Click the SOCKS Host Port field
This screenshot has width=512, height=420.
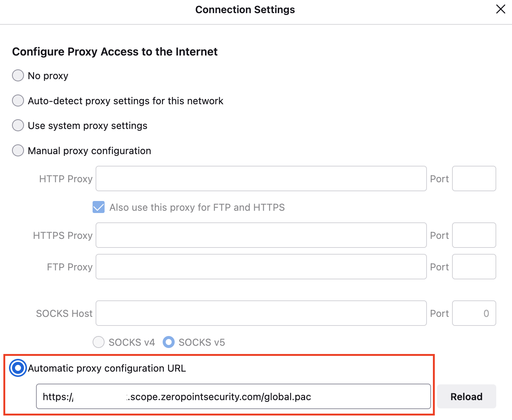tap(474, 313)
